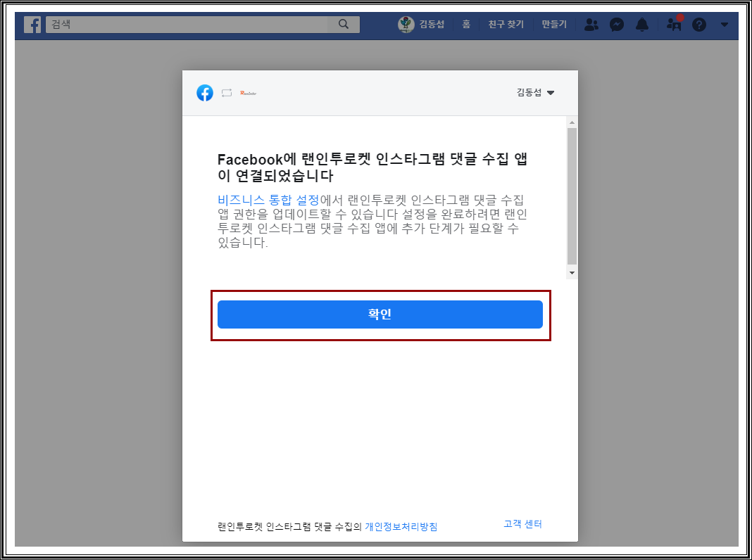
Task: Click the quick help question mark icon
Action: (698, 25)
